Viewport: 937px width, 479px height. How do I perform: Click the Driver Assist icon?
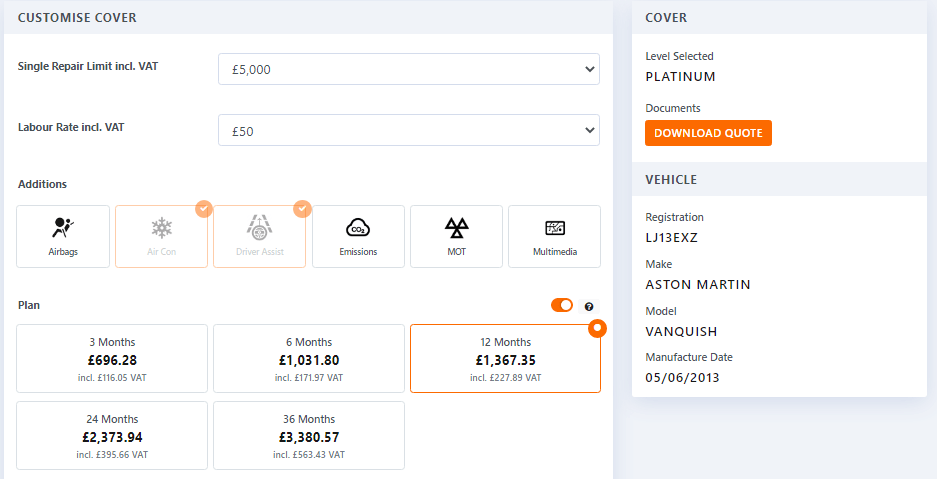pos(259,227)
